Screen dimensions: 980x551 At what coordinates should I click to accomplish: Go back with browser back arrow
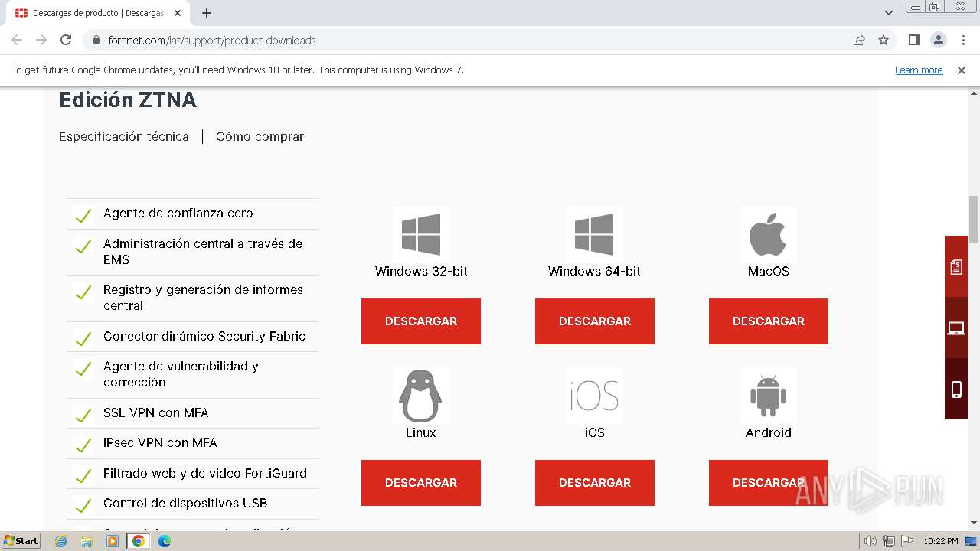(17, 40)
